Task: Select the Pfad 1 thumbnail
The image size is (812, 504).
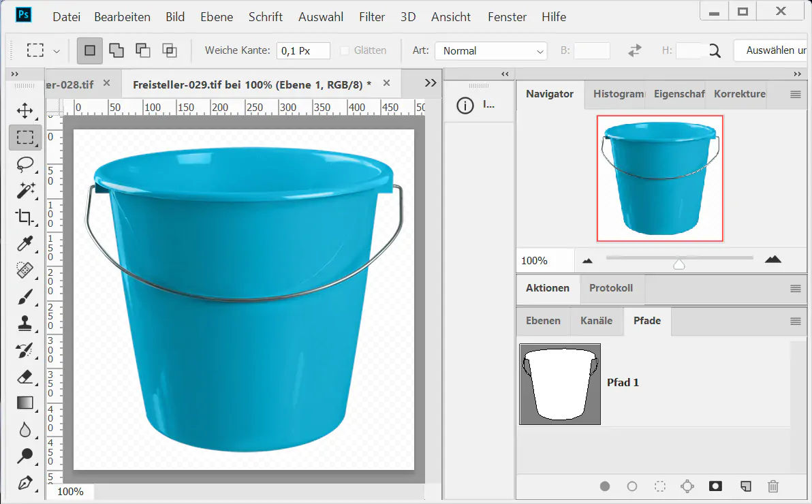Action: coord(560,384)
